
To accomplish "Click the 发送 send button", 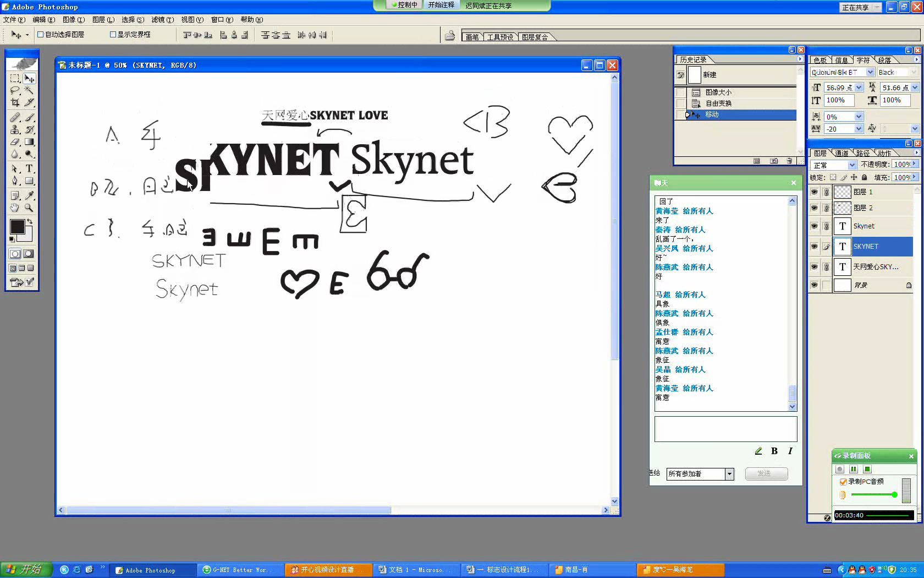I will point(766,473).
